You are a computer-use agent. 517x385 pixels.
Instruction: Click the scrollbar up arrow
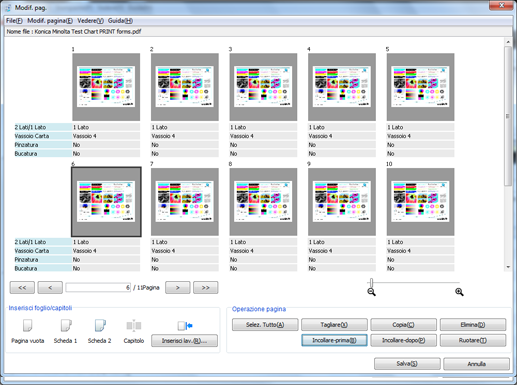(x=508, y=42)
